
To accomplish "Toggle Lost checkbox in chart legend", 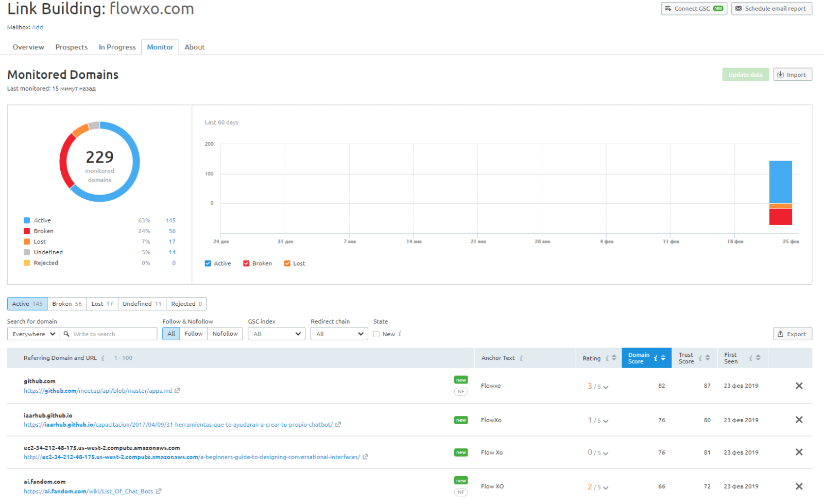I will coord(287,264).
